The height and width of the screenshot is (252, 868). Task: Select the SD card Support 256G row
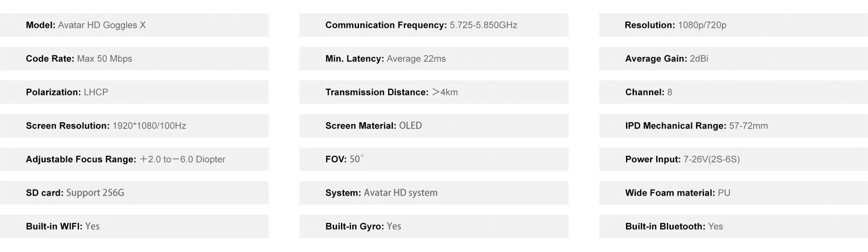point(134,193)
